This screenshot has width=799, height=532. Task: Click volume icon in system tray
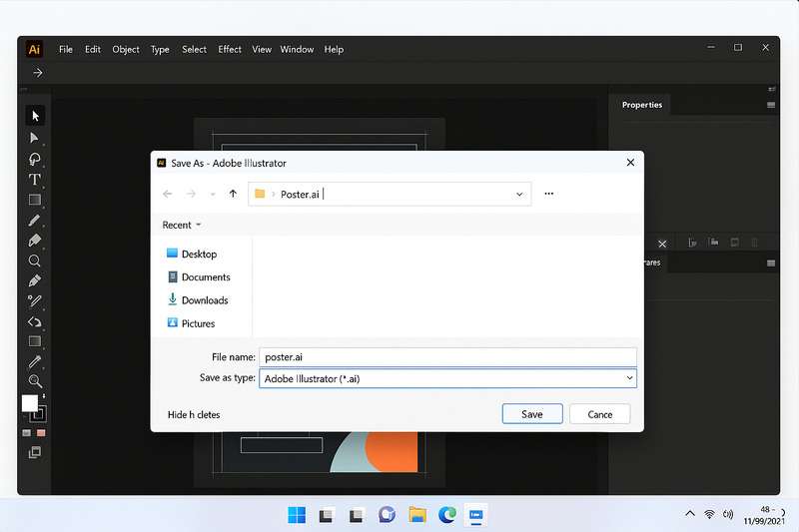coord(728,514)
